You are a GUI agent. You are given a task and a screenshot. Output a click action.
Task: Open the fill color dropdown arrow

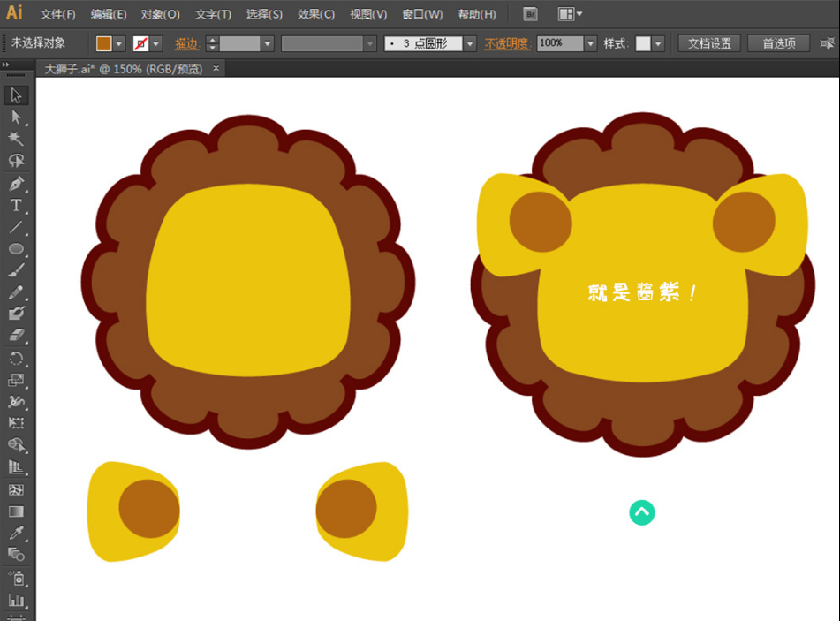(x=120, y=43)
